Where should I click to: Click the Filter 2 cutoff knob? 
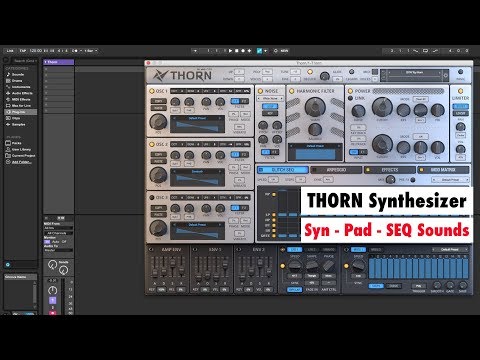(x=382, y=144)
